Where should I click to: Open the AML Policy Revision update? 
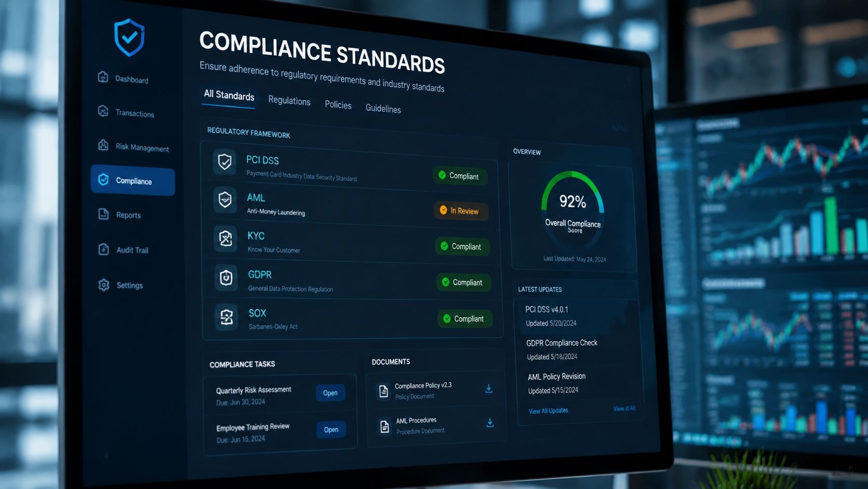click(557, 377)
